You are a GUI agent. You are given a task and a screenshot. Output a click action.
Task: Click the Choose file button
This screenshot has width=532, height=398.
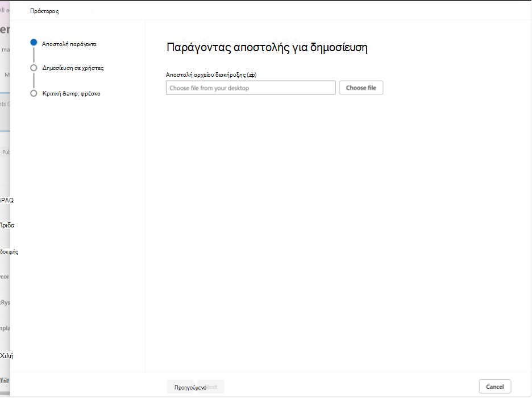tap(361, 88)
